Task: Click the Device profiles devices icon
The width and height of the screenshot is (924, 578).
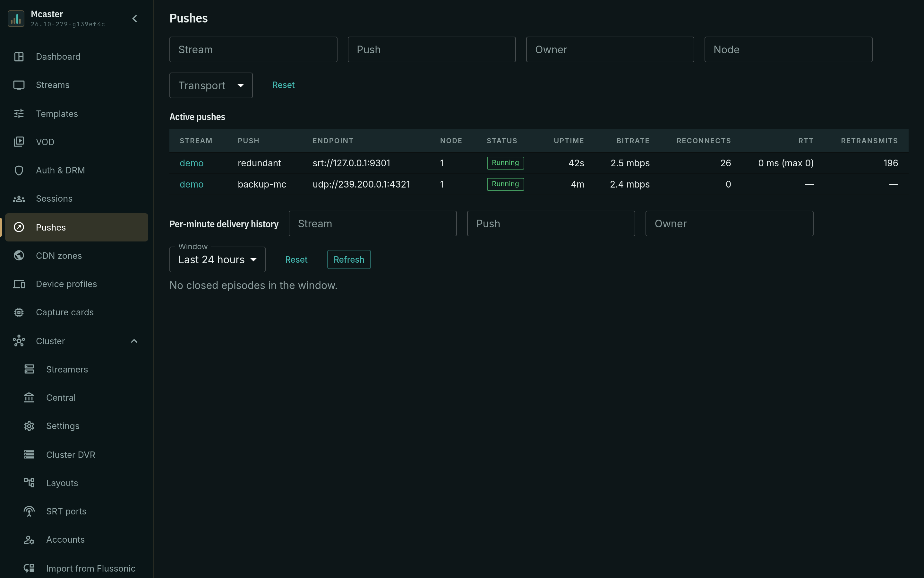Action: [x=19, y=284]
